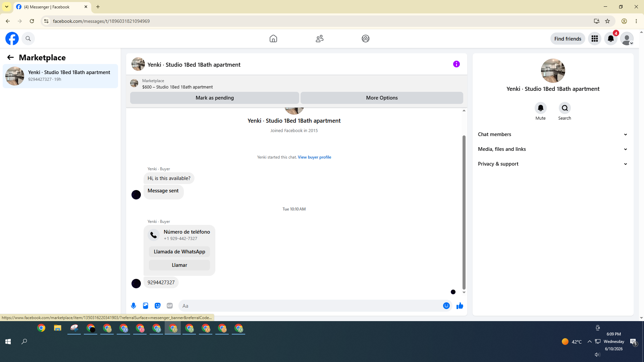Click the 'Hi, is this available?' message
The image size is (644, 362).
169,178
